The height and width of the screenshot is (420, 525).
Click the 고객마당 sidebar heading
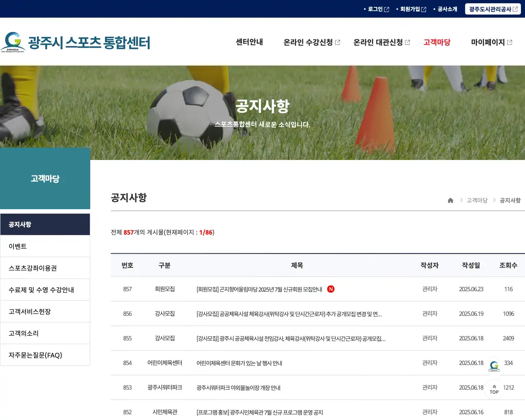click(x=45, y=178)
